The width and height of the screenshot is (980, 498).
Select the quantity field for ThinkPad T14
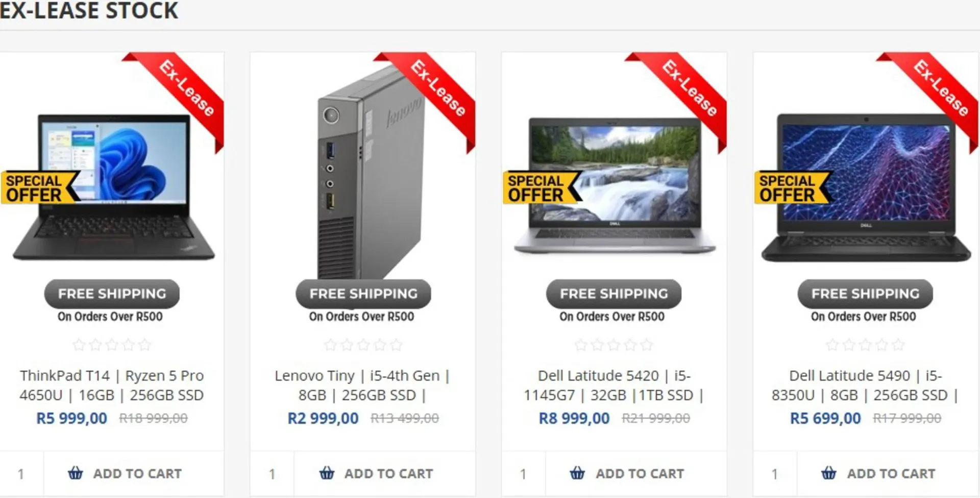(x=21, y=473)
